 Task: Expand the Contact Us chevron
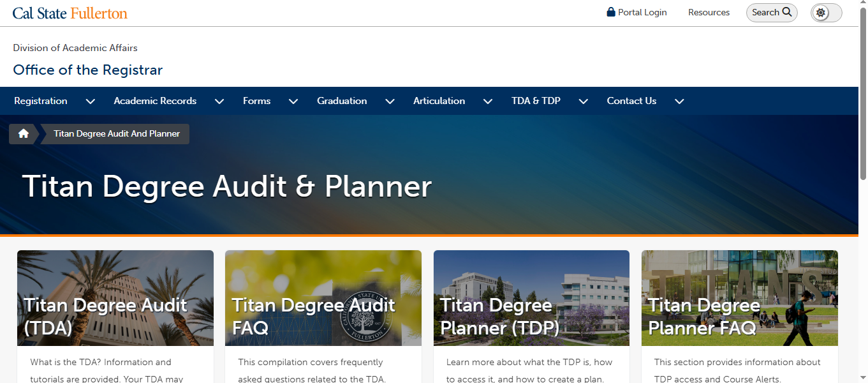[x=679, y=101]
